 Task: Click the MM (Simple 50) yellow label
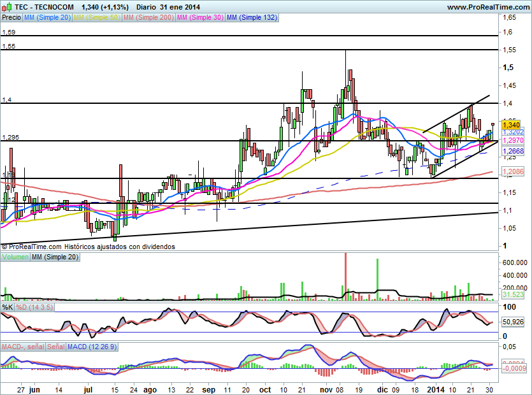coord(97,17)
